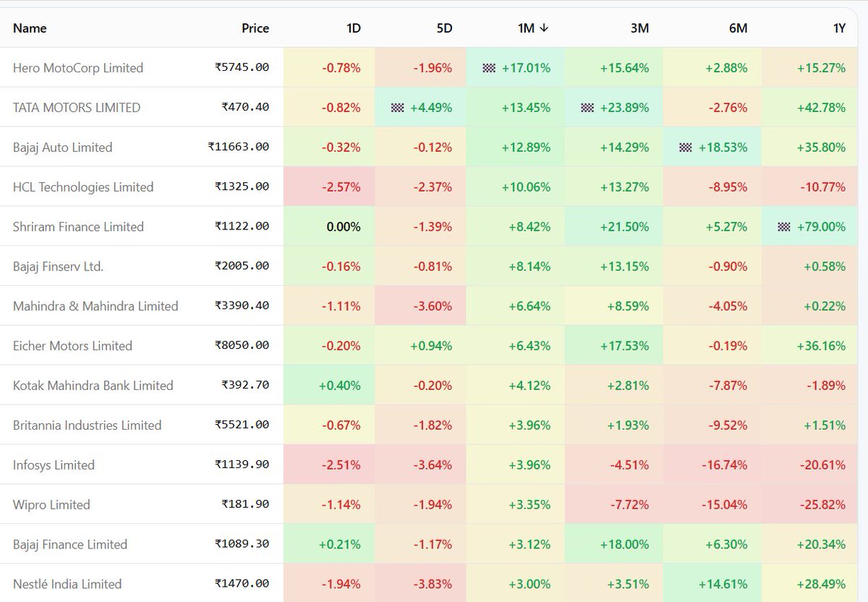868x602 pixels.
Task: Click Eicher Motors 5D cell +0.94%
Action: coord(421,346)
